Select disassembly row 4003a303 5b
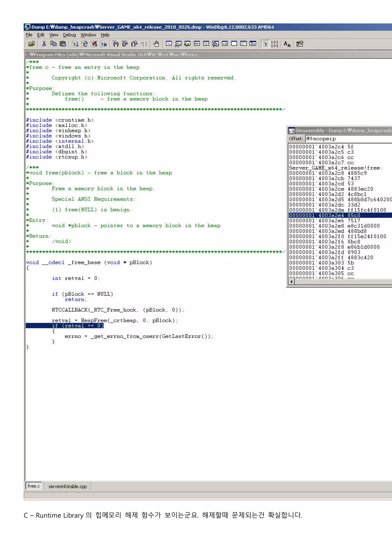The height and width of the screenshot is (555, 392). (322, 263)
